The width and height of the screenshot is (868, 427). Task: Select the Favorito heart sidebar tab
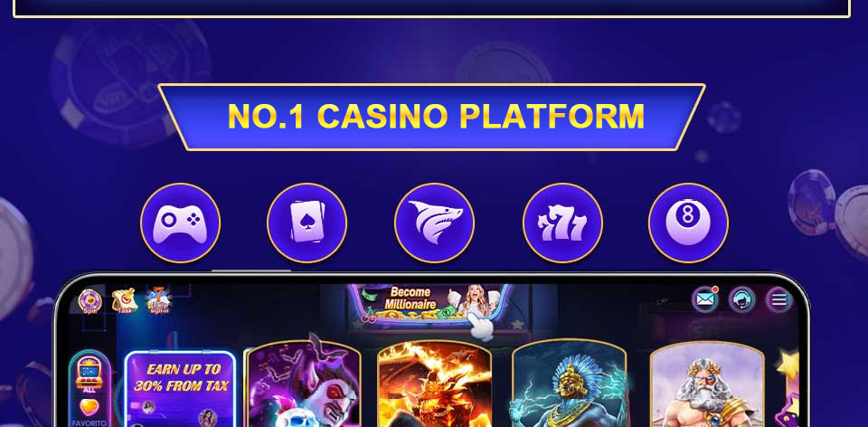(90, 413)
